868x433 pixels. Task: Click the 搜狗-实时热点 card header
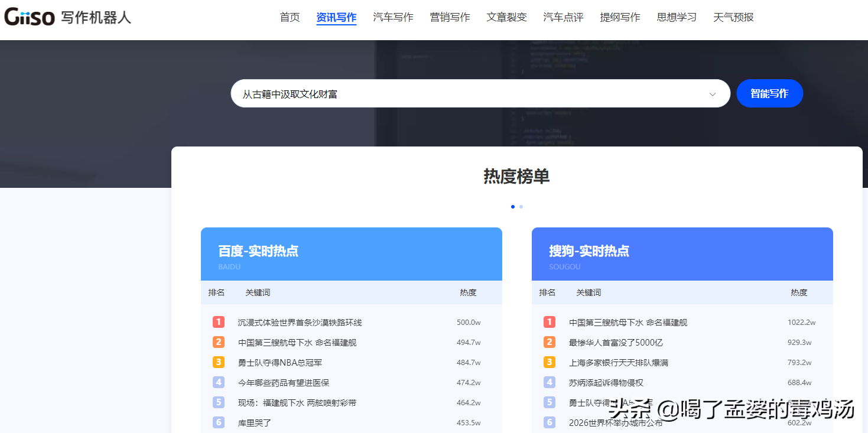click(x=682, y=254)
